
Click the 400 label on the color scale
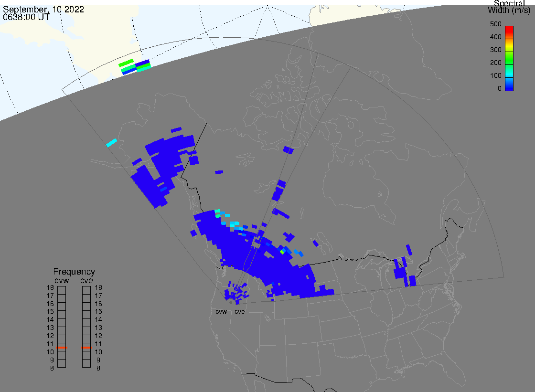tap(495, 37)
